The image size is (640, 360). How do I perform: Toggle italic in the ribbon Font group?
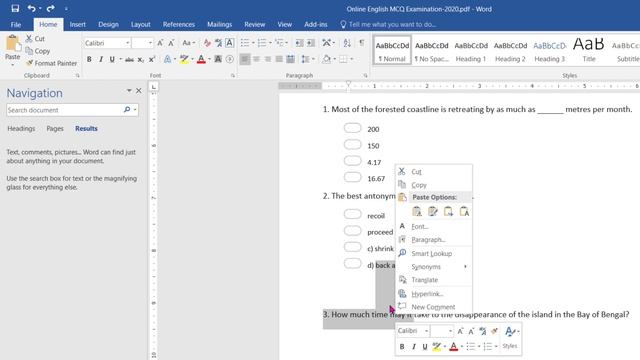coord(100,60)
